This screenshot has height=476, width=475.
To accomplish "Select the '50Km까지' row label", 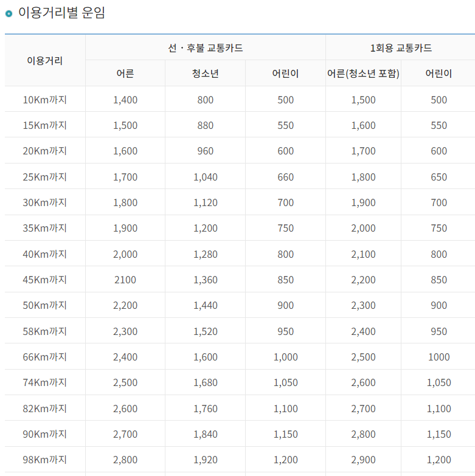I will (45, 305).
